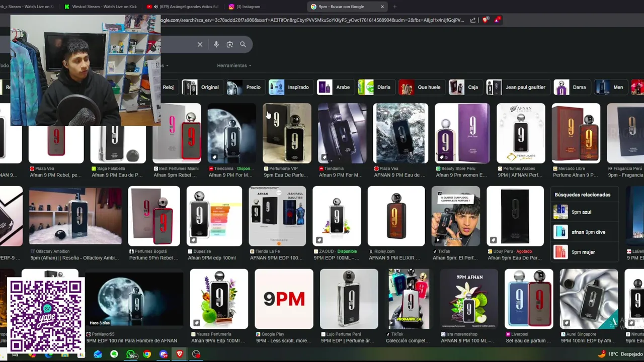Viewport: 644px width, 362px height.
Task: Open the Brave Rewards triangle icon
Action: 497,20
